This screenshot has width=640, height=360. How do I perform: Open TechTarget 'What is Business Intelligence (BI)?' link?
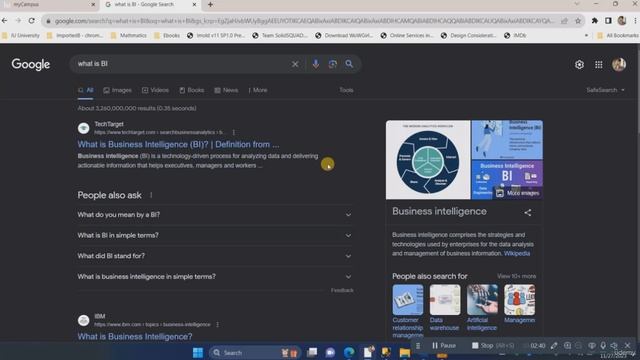178,144
